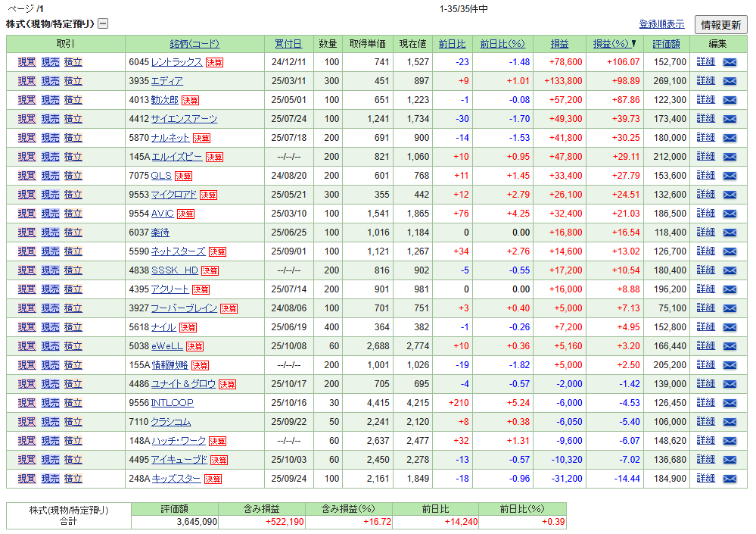This screenshot has width=756, height=534.
Task: Click envelope icon for INTLOOP row
Action: (x=730, y=403)
